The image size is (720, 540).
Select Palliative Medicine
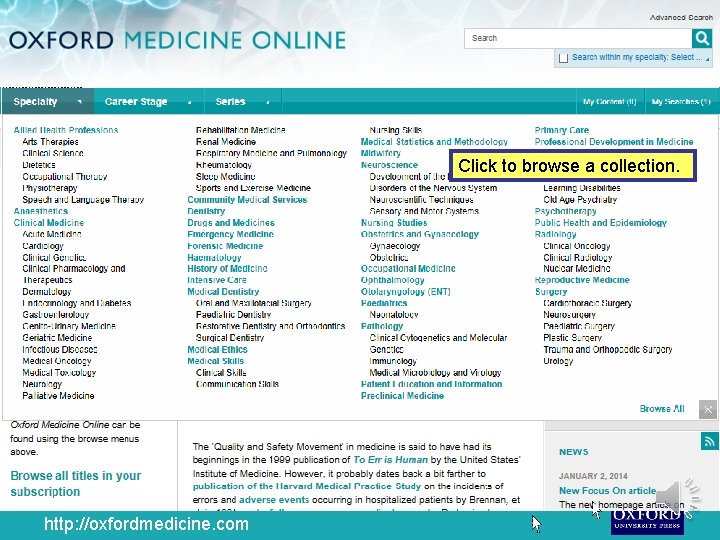(58, 395)
